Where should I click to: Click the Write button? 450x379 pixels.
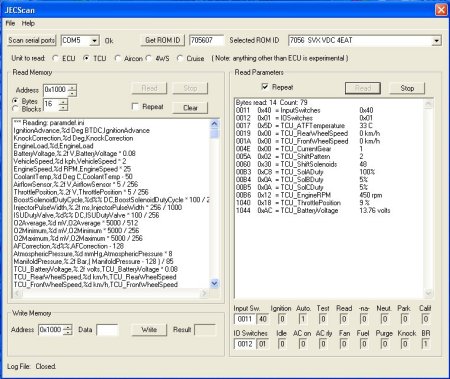(149, 330)
